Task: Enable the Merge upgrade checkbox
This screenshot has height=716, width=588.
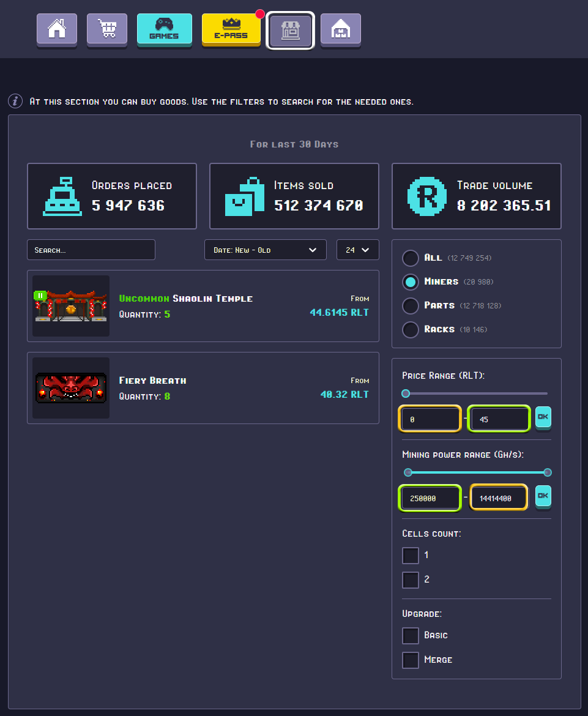Action: (x=411, y=660)
